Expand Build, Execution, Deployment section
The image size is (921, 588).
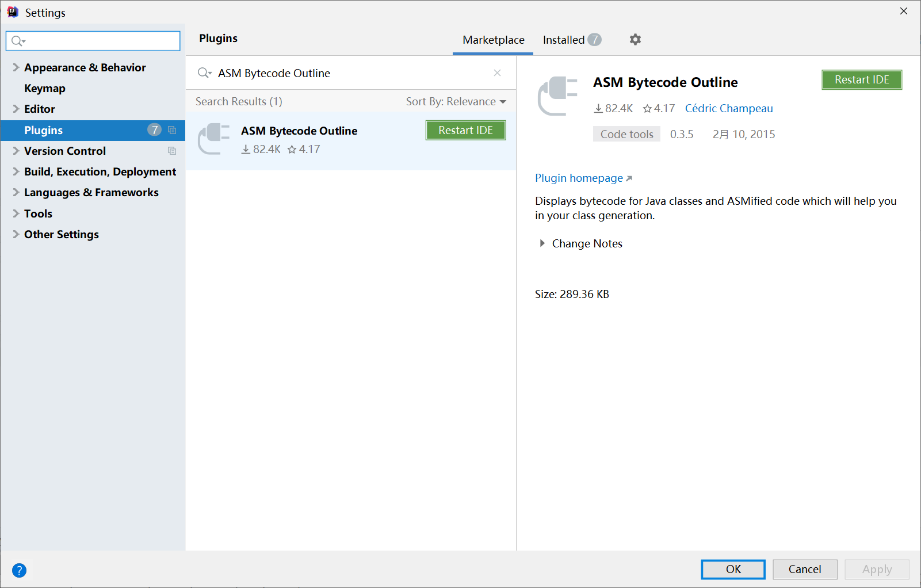[x=16, y=171]
